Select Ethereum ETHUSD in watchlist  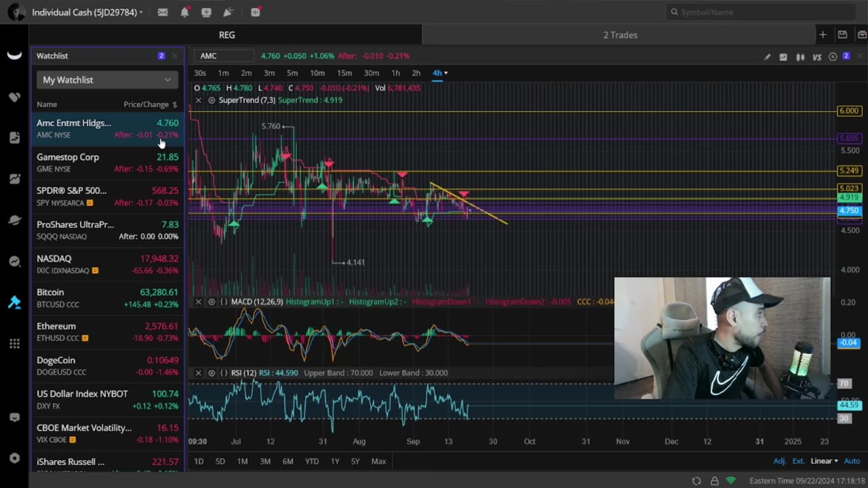[x=107, y=332]
